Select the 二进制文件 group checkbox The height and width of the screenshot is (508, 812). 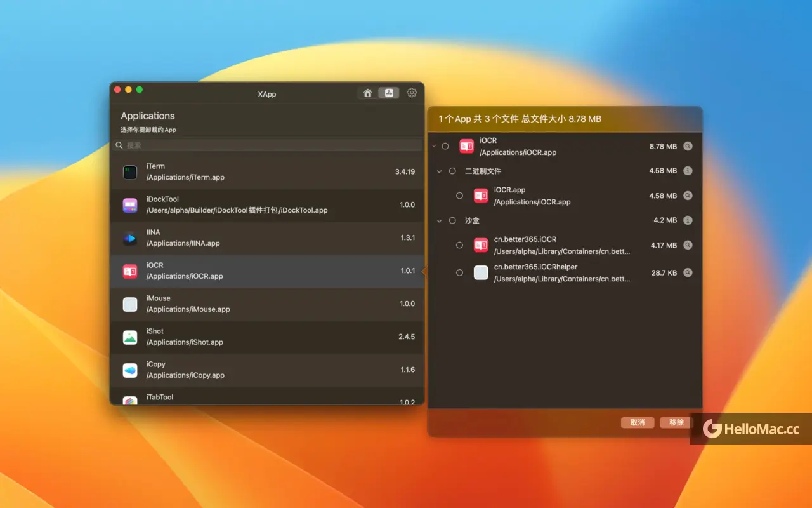coord(452,171)
